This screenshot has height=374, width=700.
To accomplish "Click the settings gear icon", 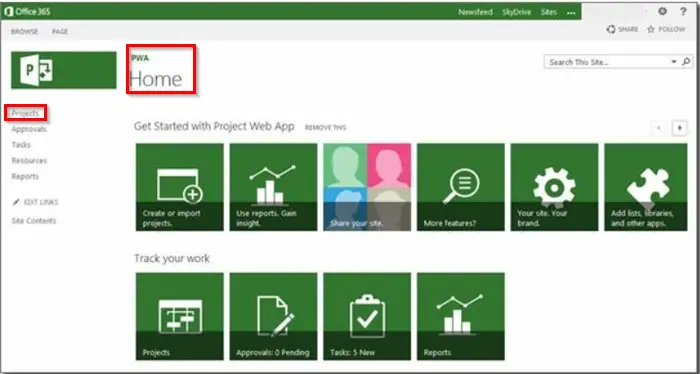I will pos(662,12).
